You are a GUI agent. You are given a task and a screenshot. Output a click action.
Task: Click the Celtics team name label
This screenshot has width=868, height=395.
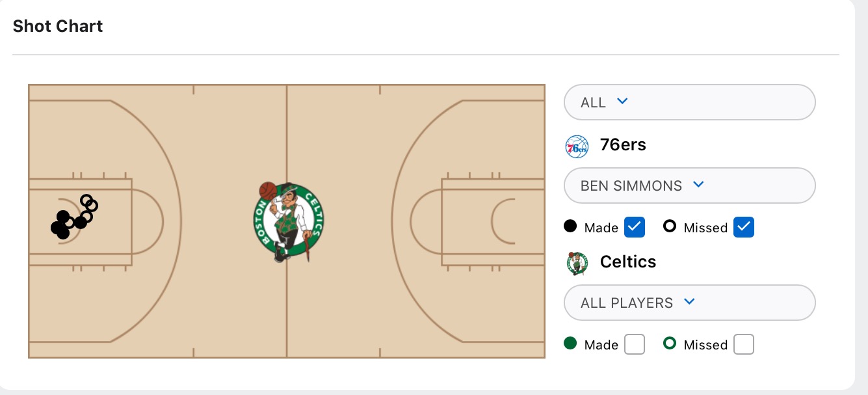(x=628, y=262)
